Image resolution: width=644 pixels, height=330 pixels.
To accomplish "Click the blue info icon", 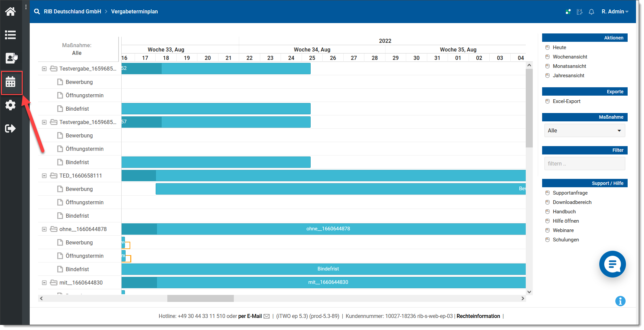I will (620, 301).
